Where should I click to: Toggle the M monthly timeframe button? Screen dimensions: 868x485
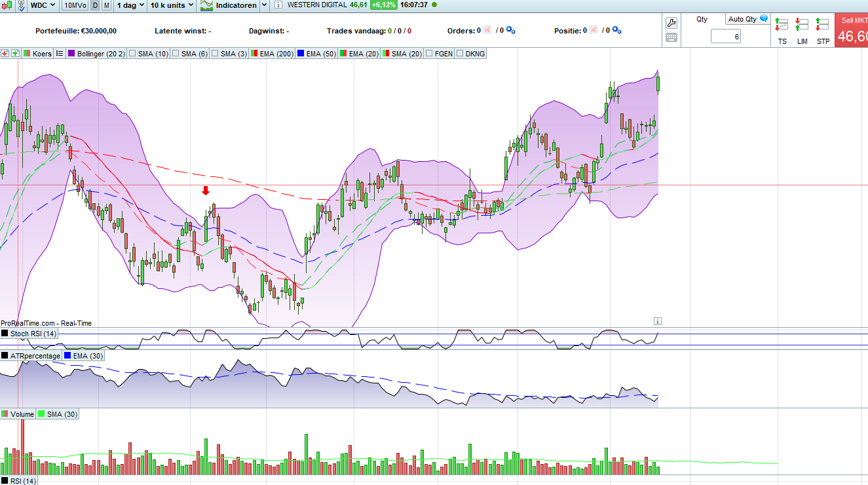[106, 5]
